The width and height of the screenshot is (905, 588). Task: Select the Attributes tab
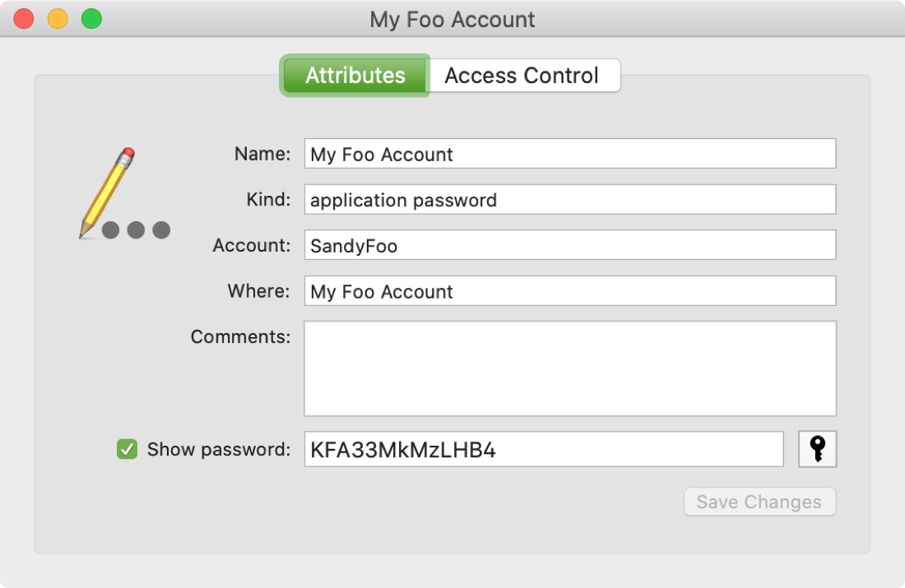click(x=355, y=76)
